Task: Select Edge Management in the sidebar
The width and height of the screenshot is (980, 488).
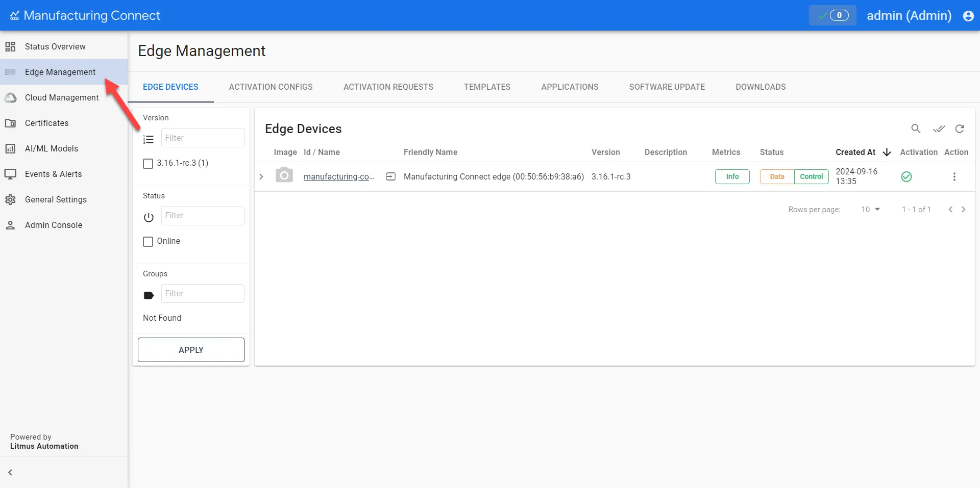Action: pyautogui.click(x=64, y=72)
